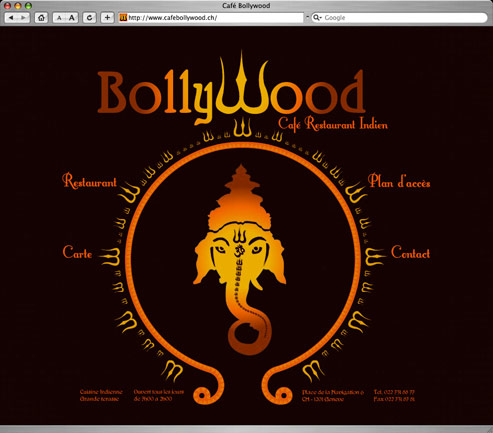Screen dimensions: 493x433
Task: Click the Tel. 022 phone number text
Action: click(394, 392)
